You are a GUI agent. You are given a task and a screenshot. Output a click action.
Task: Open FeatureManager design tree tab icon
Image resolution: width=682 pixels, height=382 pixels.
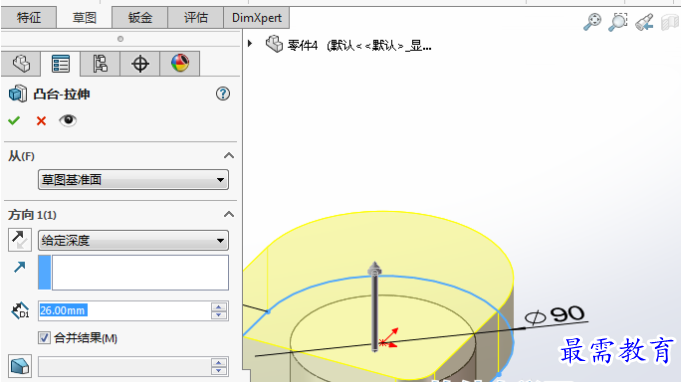(x=21, y=64)
